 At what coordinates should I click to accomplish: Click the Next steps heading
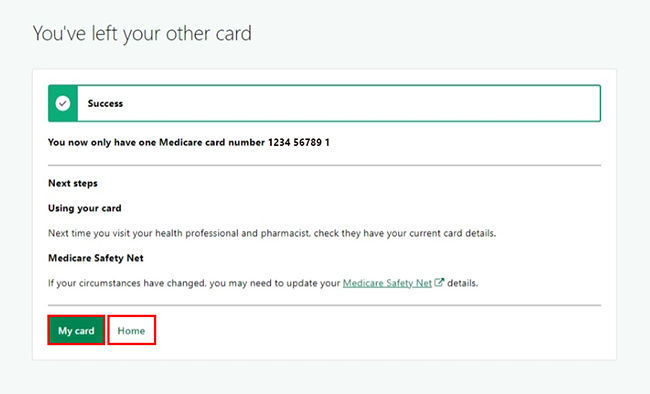[x=73, y=183]
